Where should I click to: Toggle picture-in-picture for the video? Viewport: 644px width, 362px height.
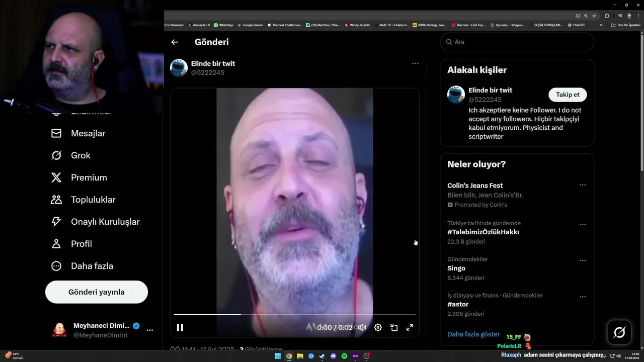coord(394,327)
